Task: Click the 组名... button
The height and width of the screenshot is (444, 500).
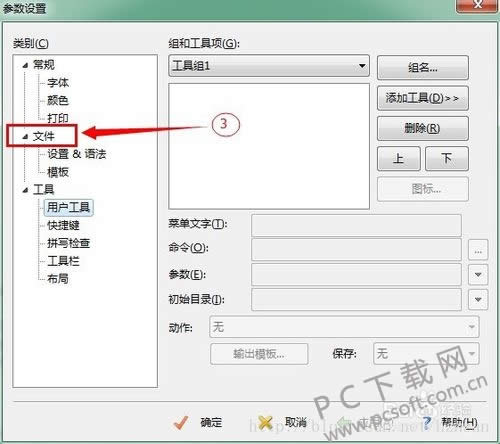Action: pos(423,68)
